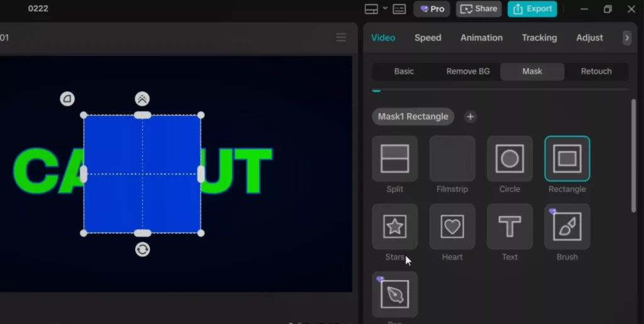644x324 pixels.
Task: Click the Pro button
Action: tap(431, 9)
